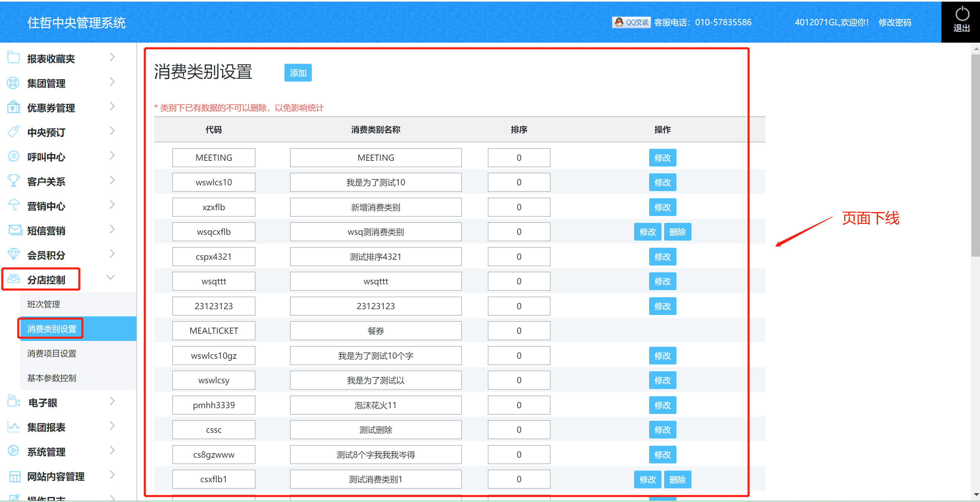Expand the 呼叫中心 chevron
The width and height of the screenshot is (980, 502).
pyautogui.click(x=112, y=156)
